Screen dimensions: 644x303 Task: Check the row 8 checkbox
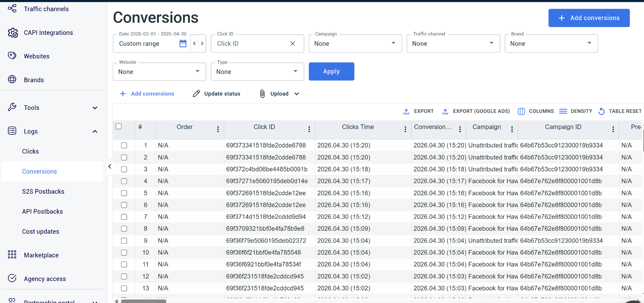tap(124, 229)
